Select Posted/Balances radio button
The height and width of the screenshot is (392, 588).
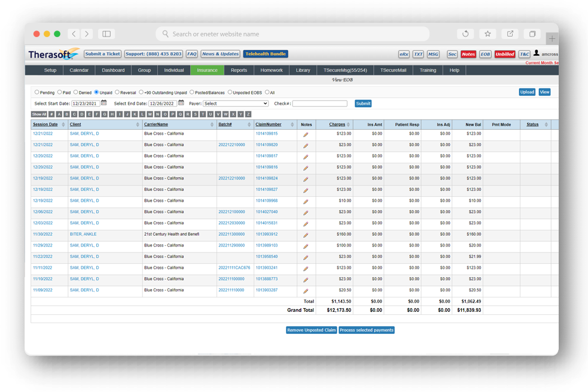191,92
